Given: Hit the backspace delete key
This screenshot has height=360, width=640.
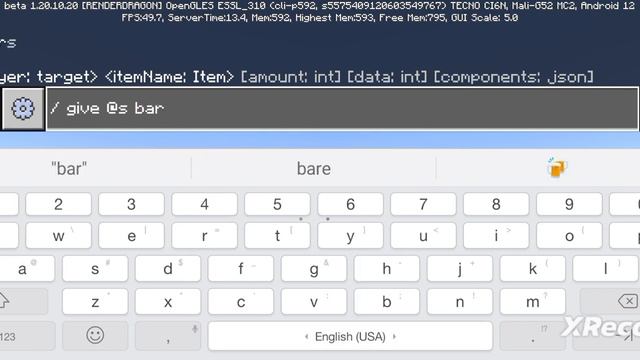Looking at the screenshot, I should [610, 301].
